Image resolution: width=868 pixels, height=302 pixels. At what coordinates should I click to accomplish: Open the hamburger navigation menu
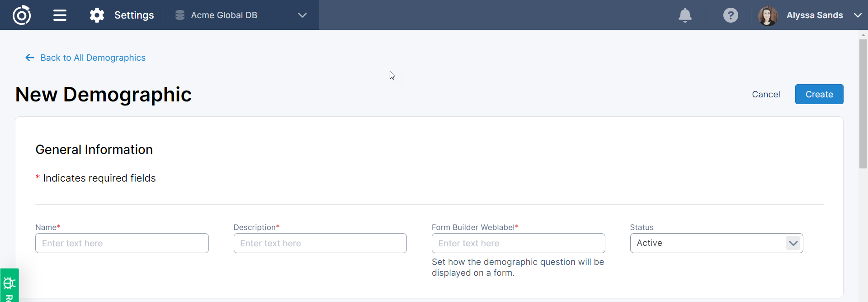[x=60, y=15]
